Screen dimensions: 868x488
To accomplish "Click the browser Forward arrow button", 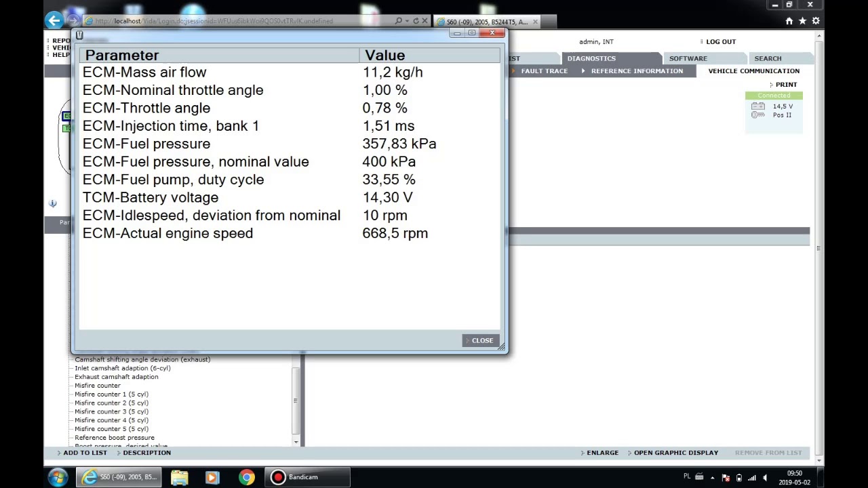I will (73, 21).
